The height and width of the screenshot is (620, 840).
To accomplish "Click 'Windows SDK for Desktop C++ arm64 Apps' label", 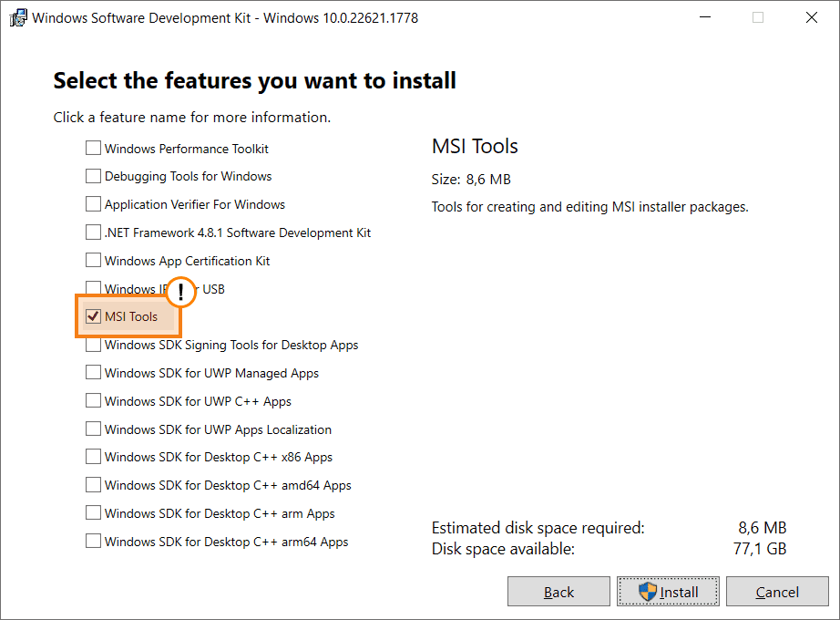I will (227, 542).
